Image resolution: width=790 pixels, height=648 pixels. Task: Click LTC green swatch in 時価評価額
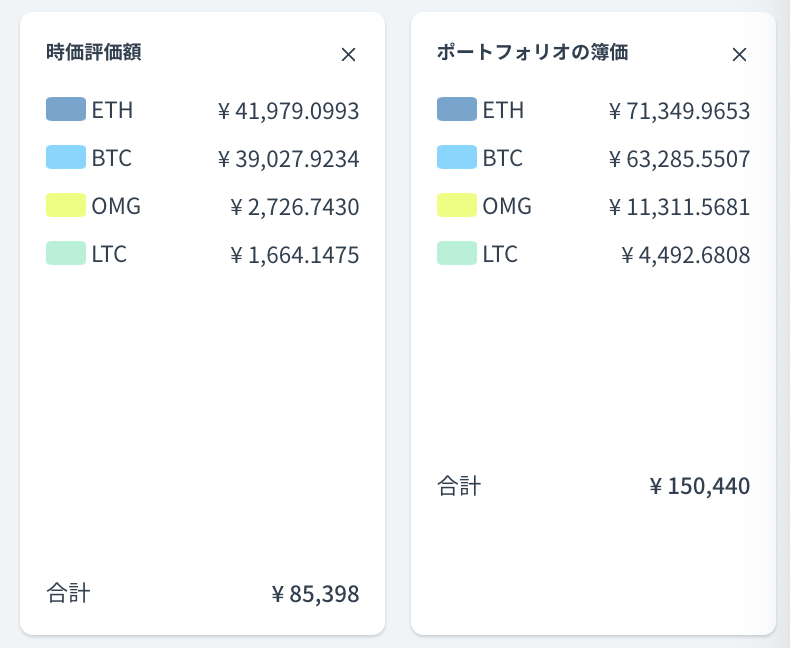(x=66, y=254)
